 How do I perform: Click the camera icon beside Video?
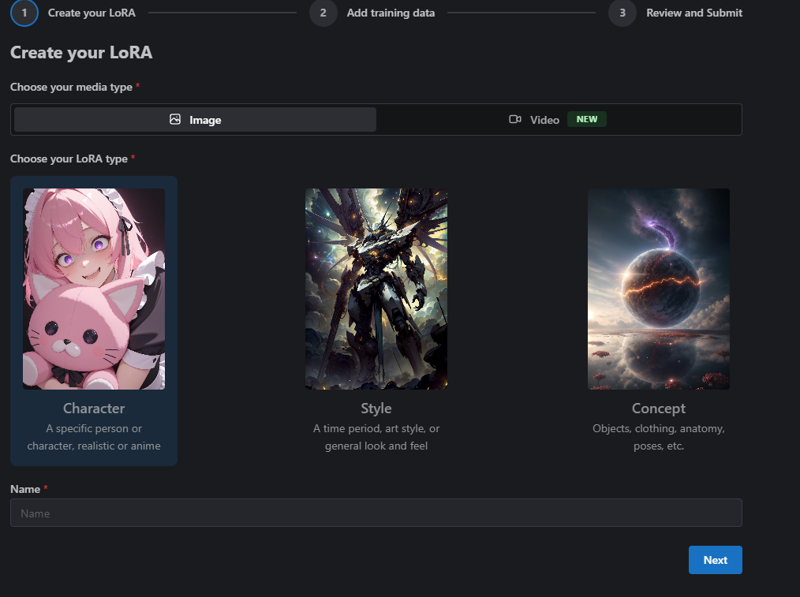pos(515,119)
